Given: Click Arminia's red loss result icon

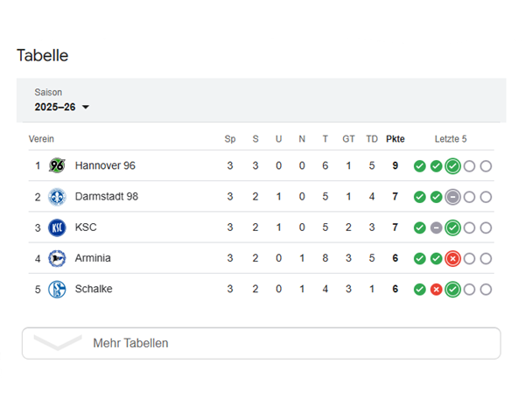Looking at the screenshot, I should 452,258.
